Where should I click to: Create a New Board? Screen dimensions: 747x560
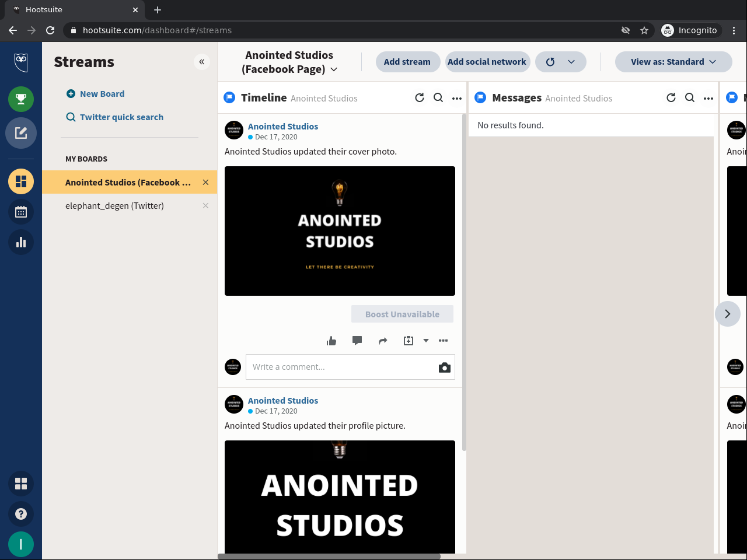96,94
